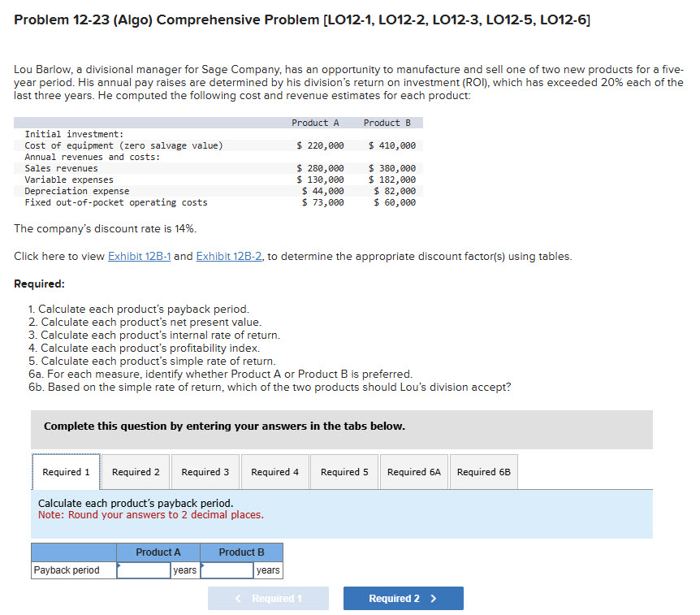Click the Product A column header
The height and width of the screenshot is (615, 700).
coord(157,552)
